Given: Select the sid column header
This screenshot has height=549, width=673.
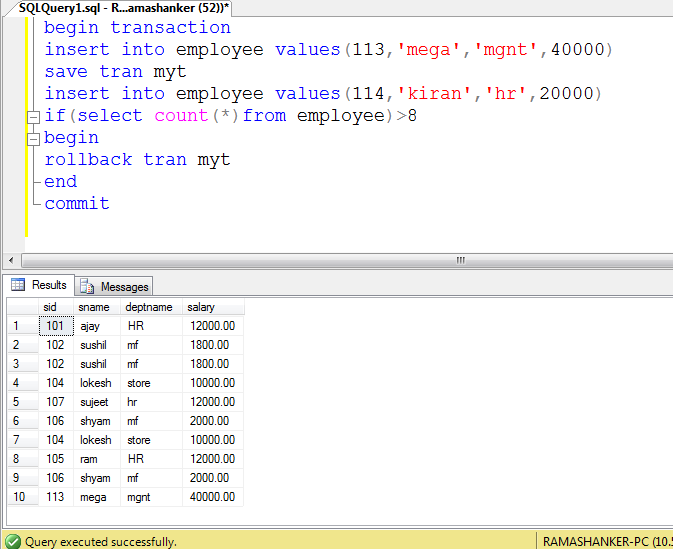Looking at the screenshot, I should click(56, 307).
